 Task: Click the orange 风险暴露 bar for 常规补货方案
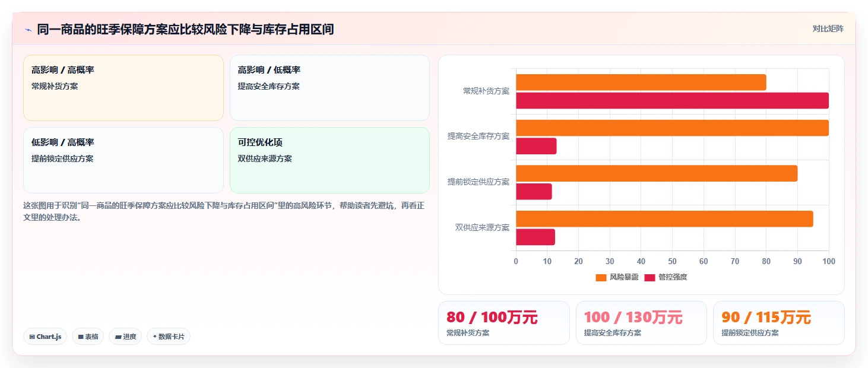(x=641, y=83)
